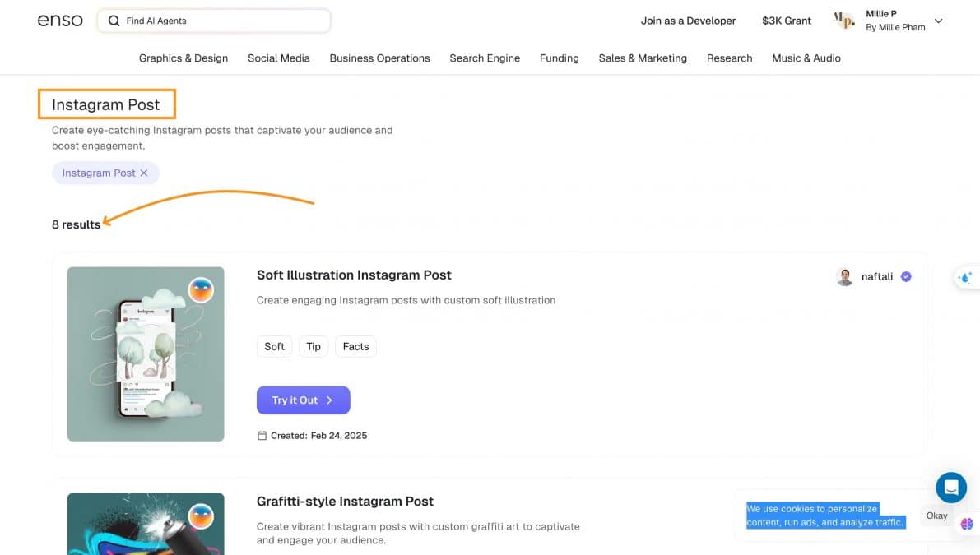Viewport: 980px width, 555px height.
Task: Click the water droplet icon on the right edge
Action: [965, 277]
